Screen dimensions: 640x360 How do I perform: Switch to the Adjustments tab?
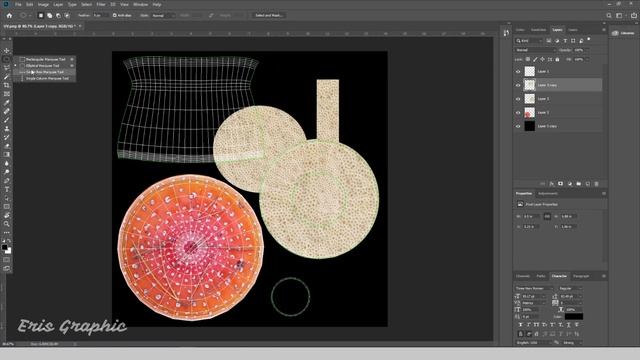(x=548, y=193)
